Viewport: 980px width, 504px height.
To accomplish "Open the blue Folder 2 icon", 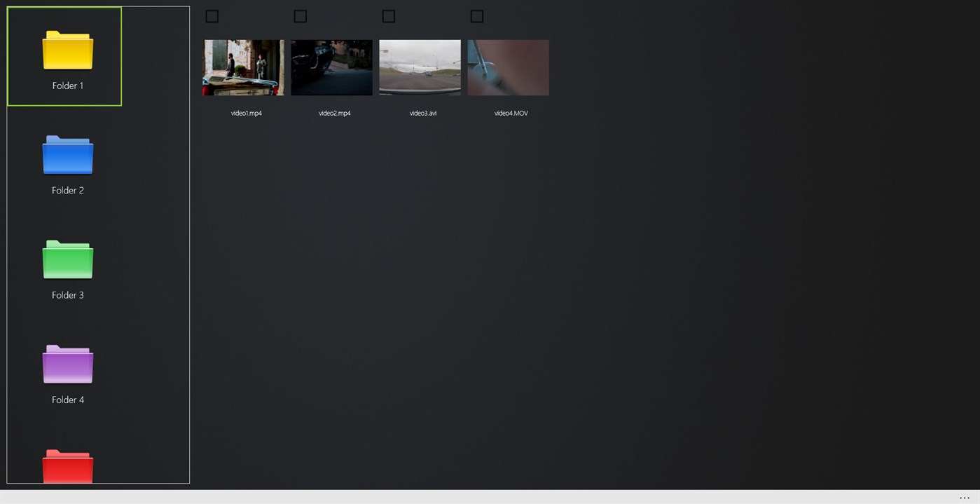I will [67, 155].
